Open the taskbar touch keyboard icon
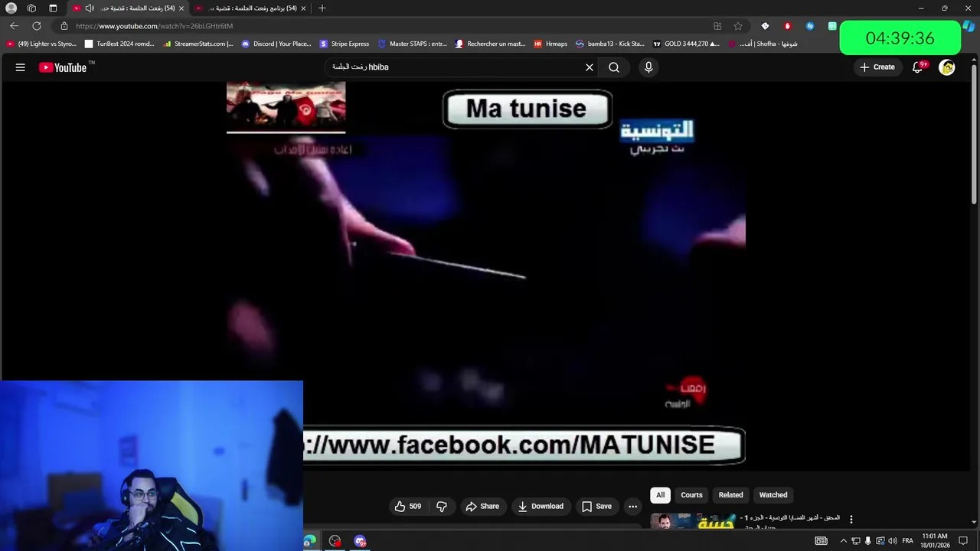The height and width of the screenshot is (551, 980). pos(821,541)
